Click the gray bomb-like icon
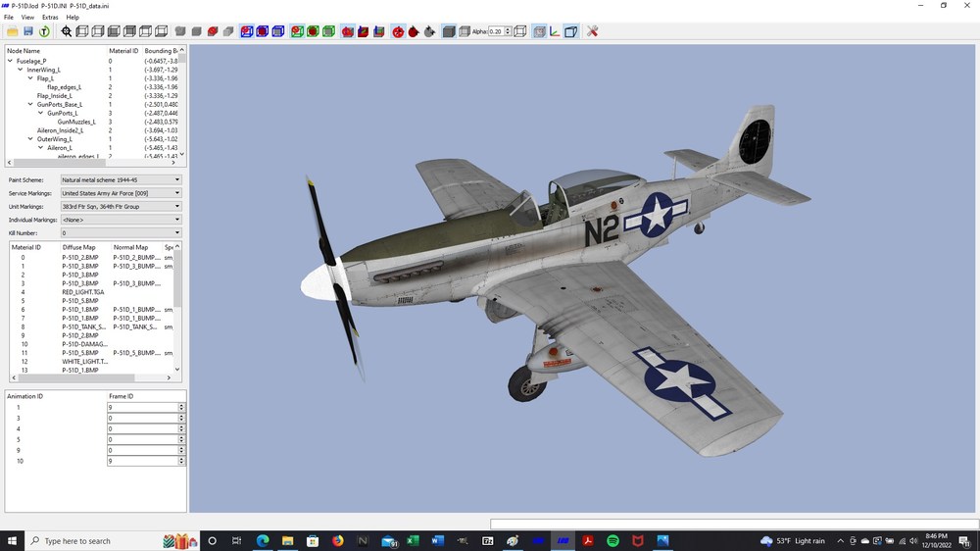The width and height of the screenshot is (980, 551). 429,31
